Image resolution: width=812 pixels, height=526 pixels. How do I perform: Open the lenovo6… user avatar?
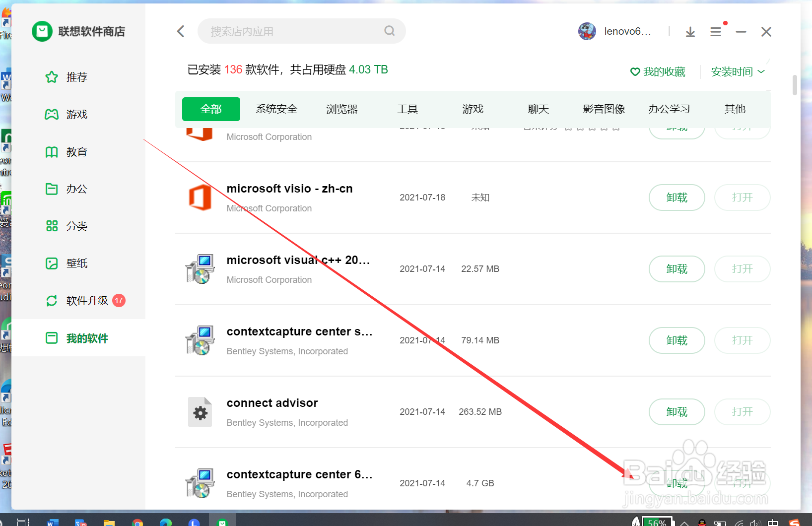(587, 31)
